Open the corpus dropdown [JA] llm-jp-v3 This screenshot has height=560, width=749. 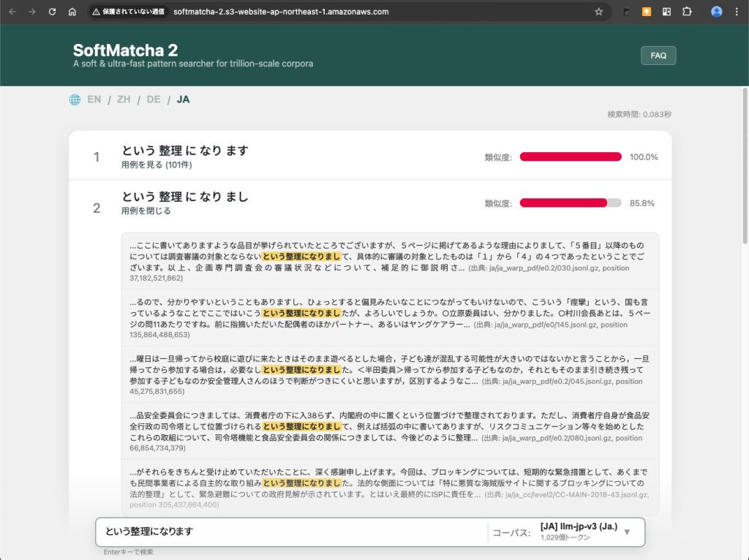click(586, 531)
